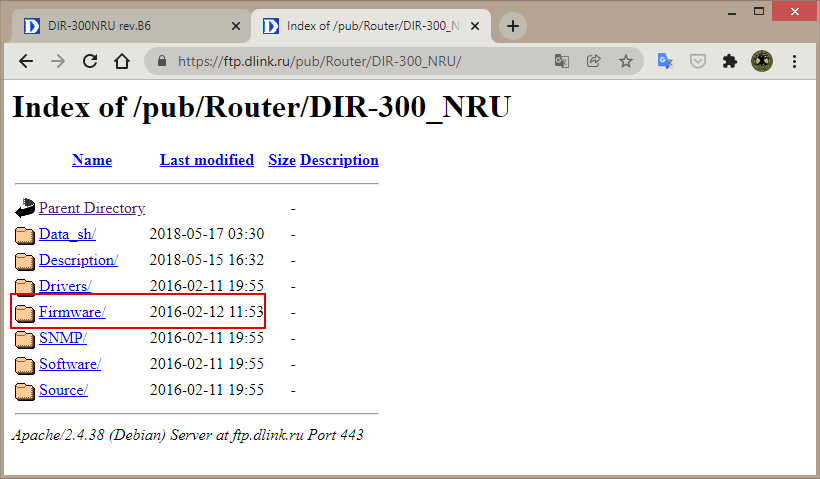The height and width of the screenshot is (479, 820).
Task: Sort listing by Name
Action: click(92, 160)
